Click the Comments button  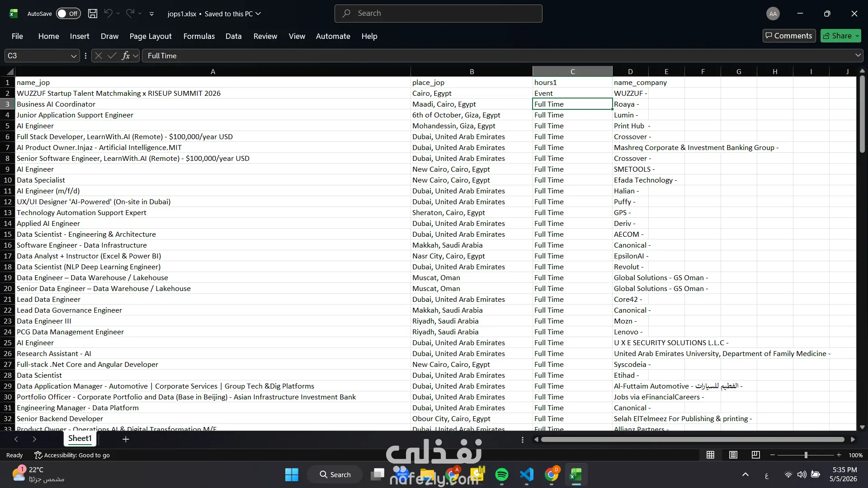[x=789, y=36]
